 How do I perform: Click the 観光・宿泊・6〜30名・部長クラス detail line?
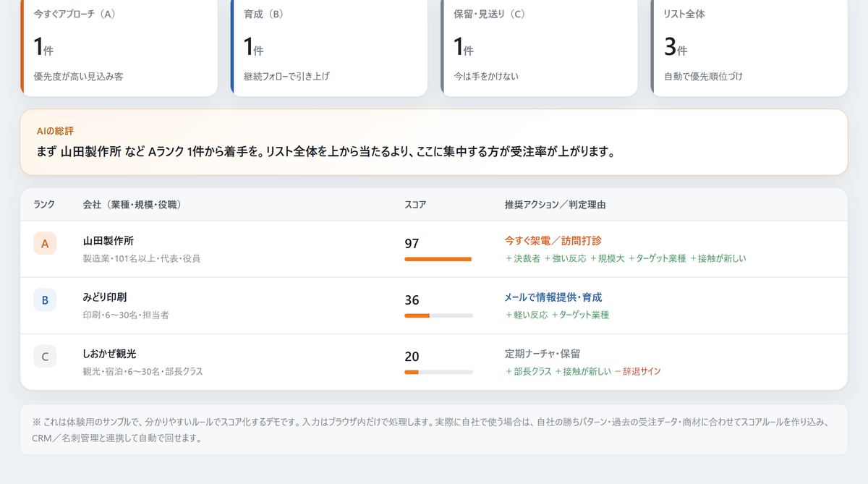(x=143, y=371)
